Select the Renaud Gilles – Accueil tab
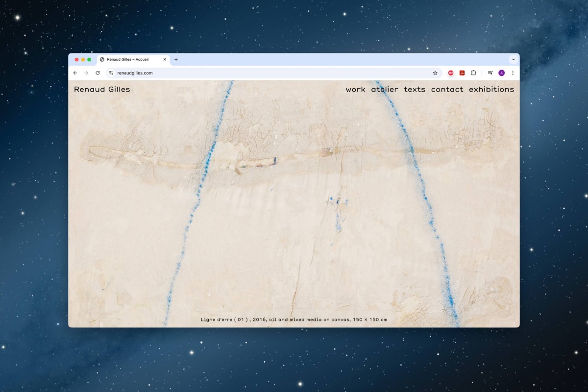Image resolution: width=588 pixels, height=392 pixels. tap(133, 60)
